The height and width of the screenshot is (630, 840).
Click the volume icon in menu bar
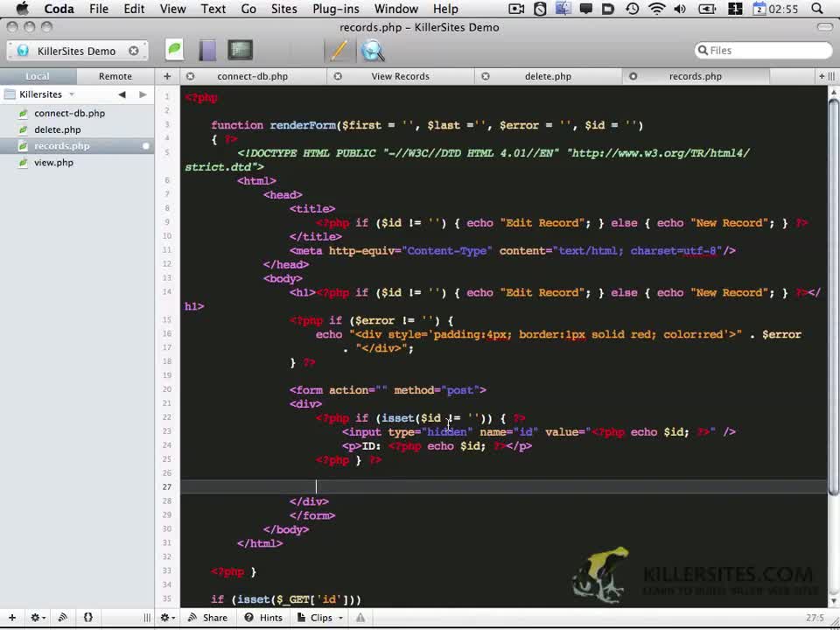681,9
